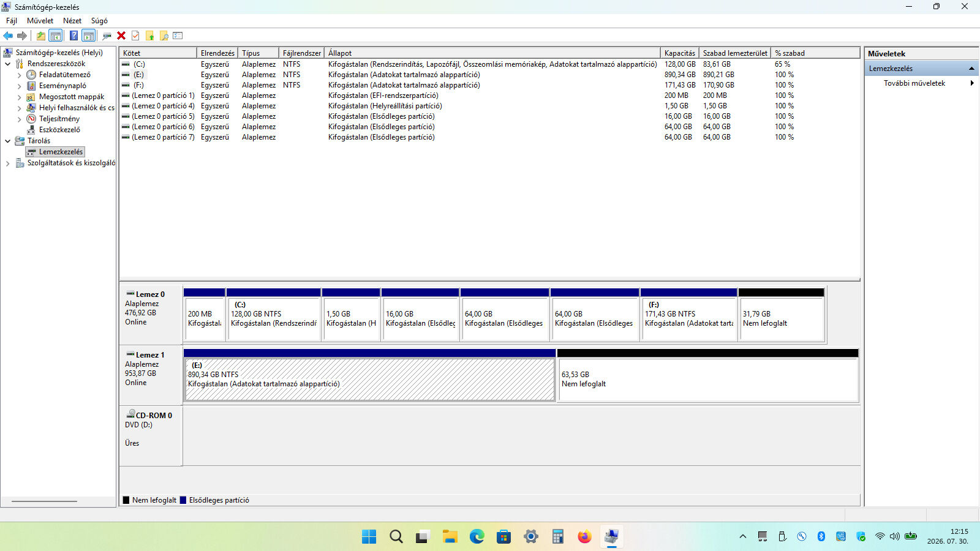Select Számítógép-kezelés (Helyi) root node
The width and height of the screenshot is (980, 551).
pos(59,53)
